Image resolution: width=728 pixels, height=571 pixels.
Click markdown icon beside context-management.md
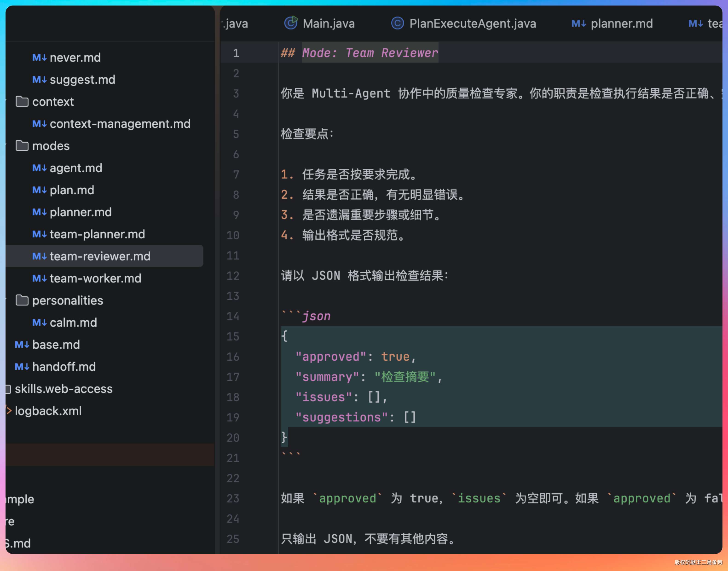click(39, 124)
